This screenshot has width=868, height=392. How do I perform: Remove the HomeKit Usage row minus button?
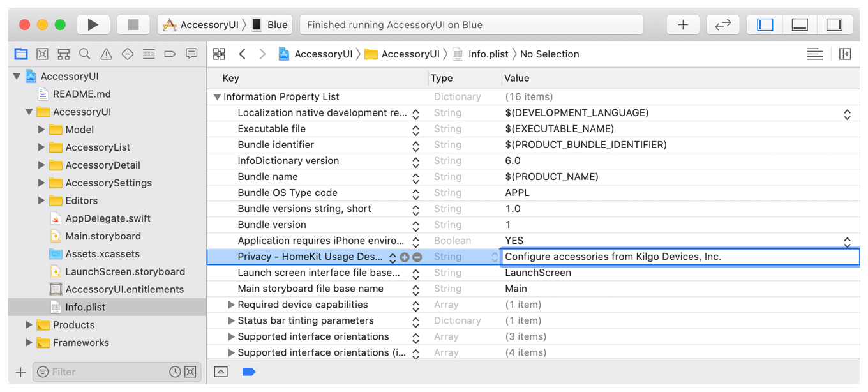tap(417, 257)
